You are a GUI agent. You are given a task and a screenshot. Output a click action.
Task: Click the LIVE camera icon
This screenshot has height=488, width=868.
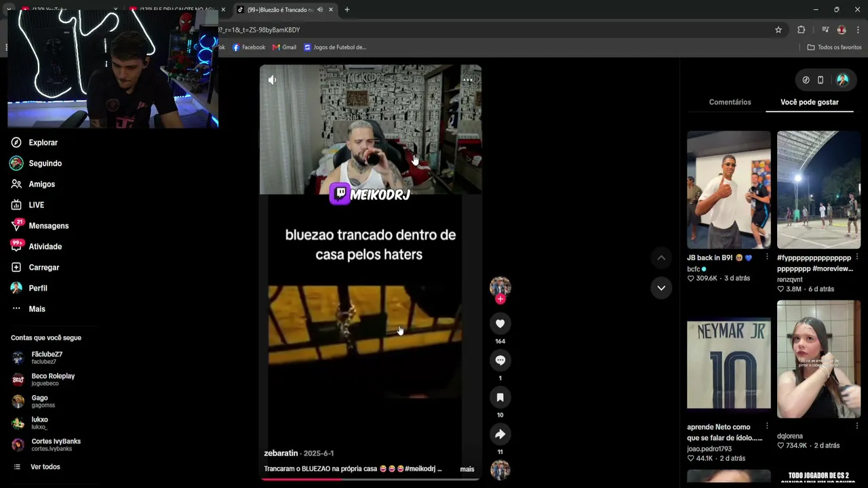pos(16,205)
